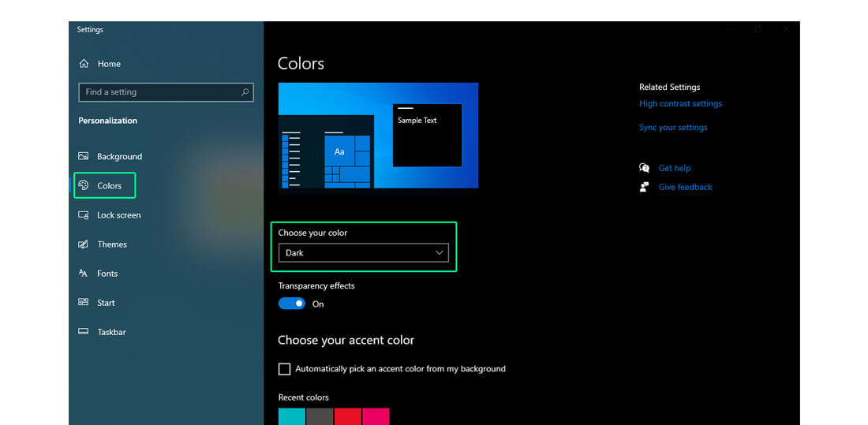The height and width of the screenshot is (425, 868).
Task: Click the Give feedback link
Action: (x=685, y=187)
